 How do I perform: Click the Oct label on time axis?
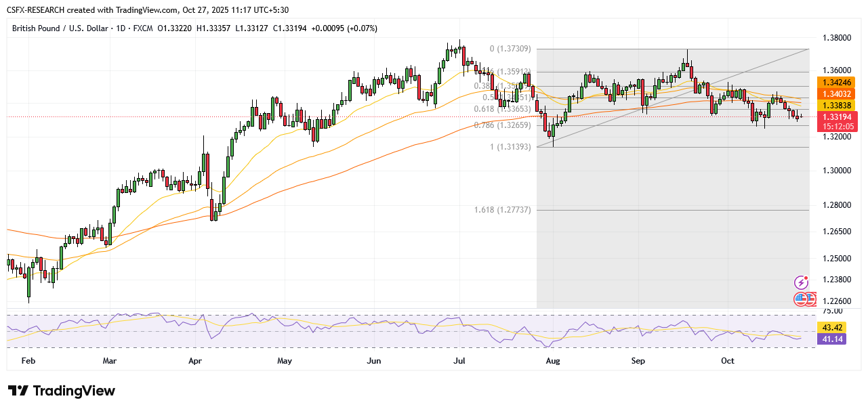[x=727, y=361]
